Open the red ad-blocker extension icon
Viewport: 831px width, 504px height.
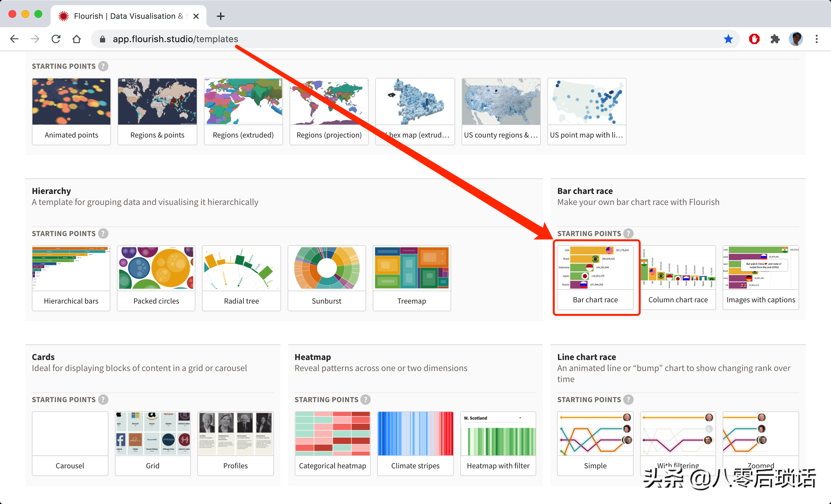click(754, 39)
